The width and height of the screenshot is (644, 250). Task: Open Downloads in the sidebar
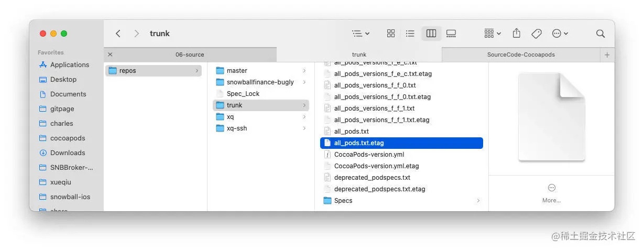tap(62, 153)
